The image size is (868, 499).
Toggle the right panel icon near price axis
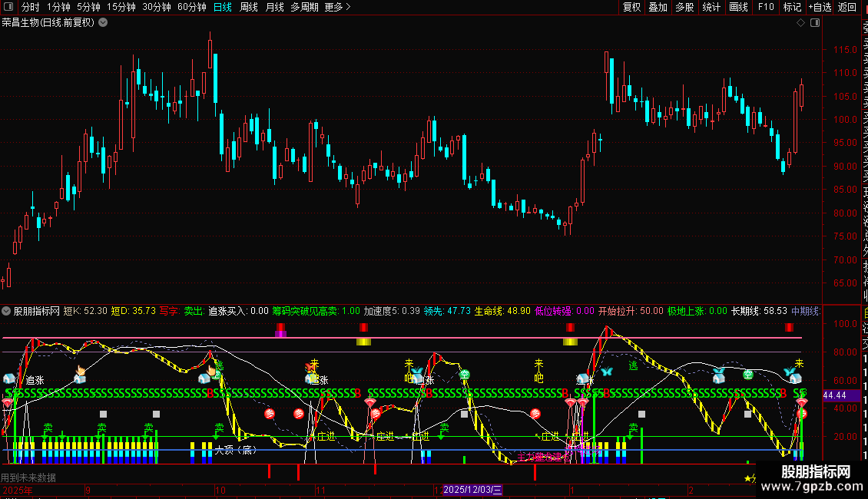click(x=815, y=23)
